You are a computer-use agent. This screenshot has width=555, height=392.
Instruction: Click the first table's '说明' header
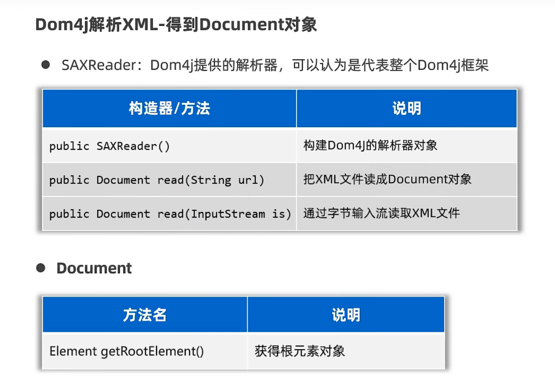tap(407, 108)
